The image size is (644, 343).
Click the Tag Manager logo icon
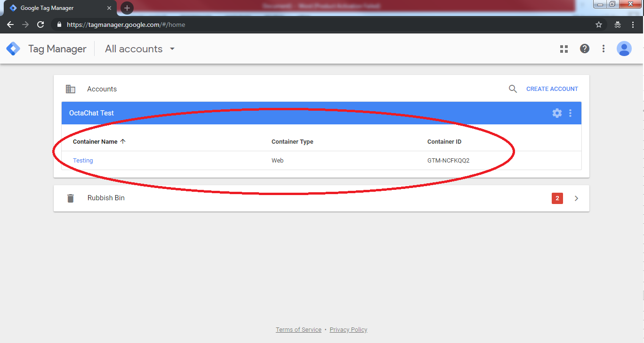tap(13, 49)
